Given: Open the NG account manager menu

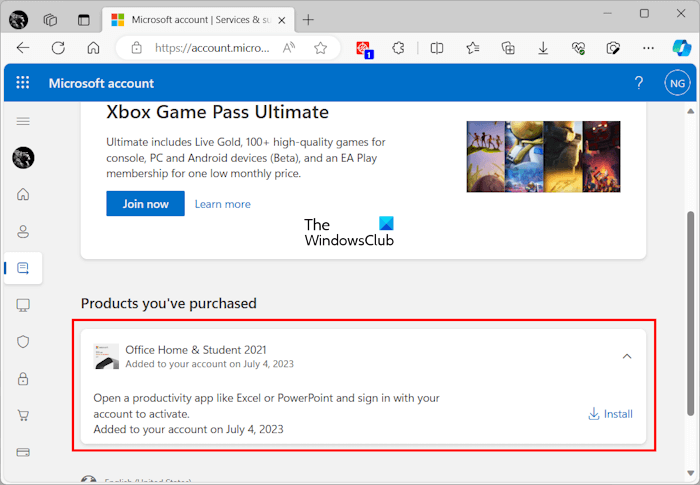Looking at the screenshot, I should pos(676,83).
